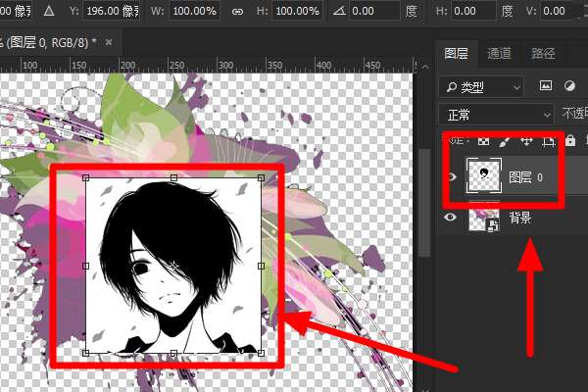This screenshot has width=588, height=392.
Task: Click the horizontal skew H field
Action: pyautogui.click(x=473, y=11)
